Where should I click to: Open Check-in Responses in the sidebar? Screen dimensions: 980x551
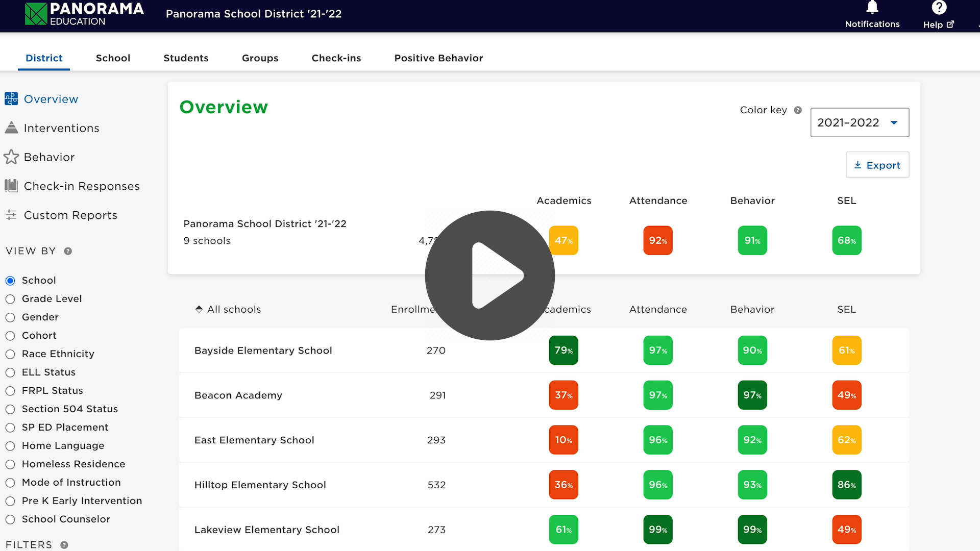click(82, 186)
